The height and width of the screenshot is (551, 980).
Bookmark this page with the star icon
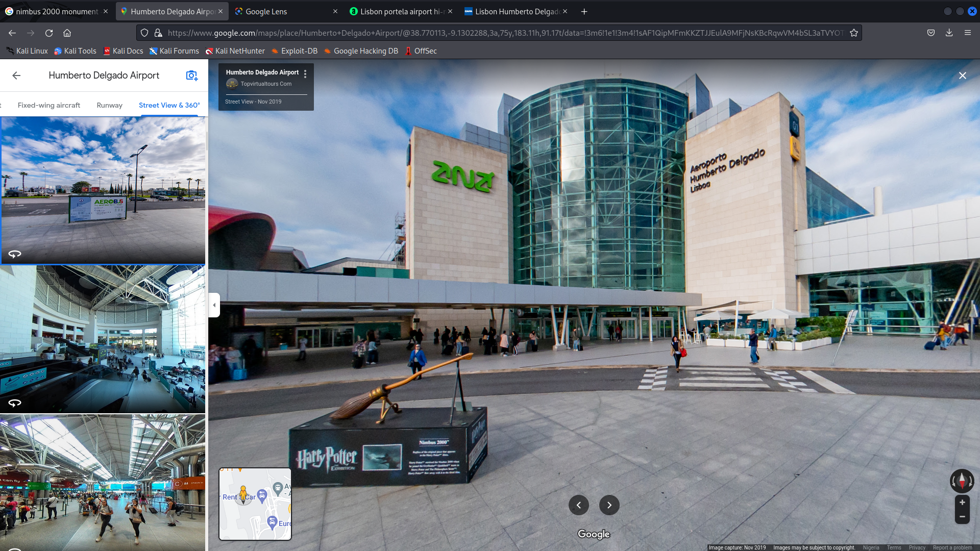pyautogui.click(x=854, y=33)
